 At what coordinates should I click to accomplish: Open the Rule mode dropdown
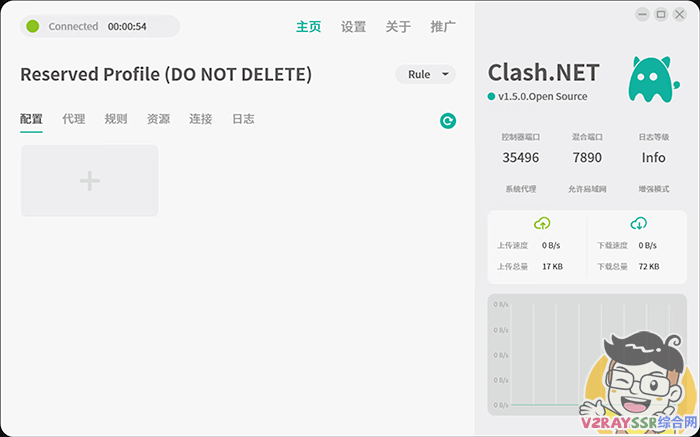425,74
